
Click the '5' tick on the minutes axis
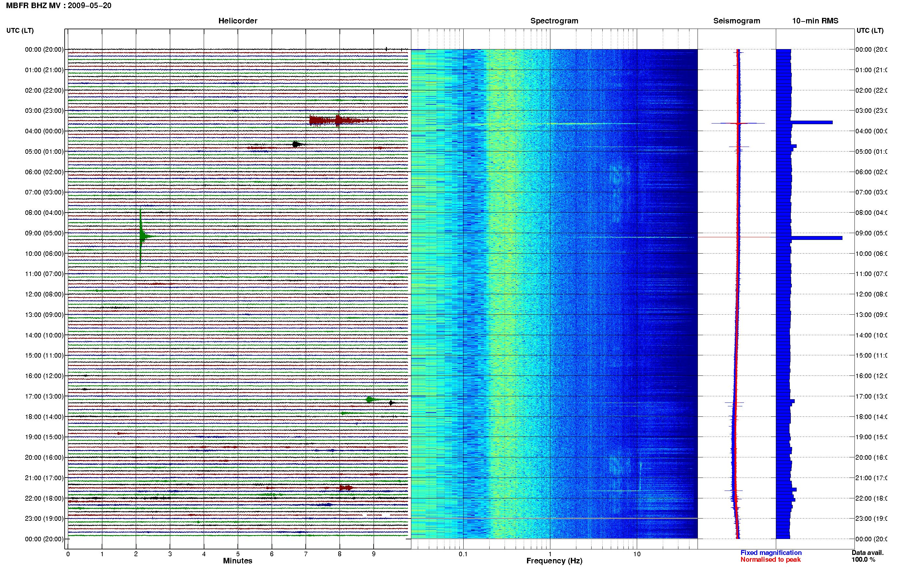[x=237, y=554]
